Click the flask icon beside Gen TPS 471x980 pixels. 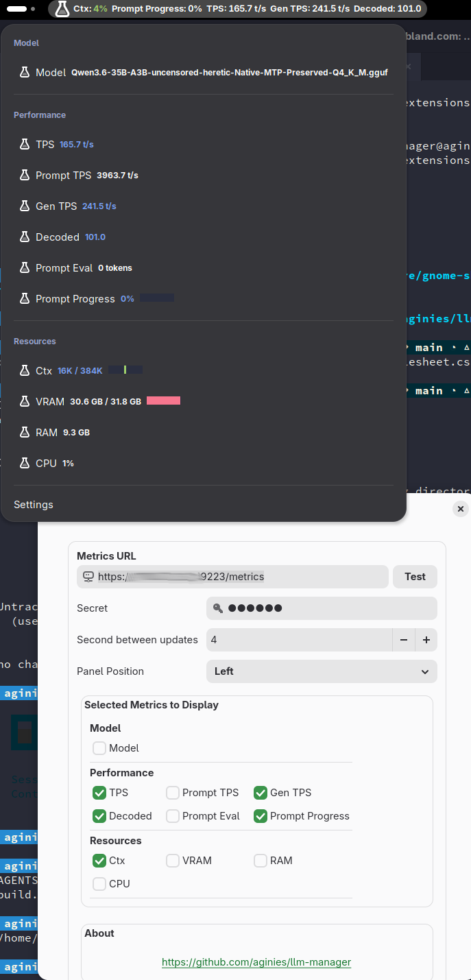pyautogui.click(x=25, y=206)
